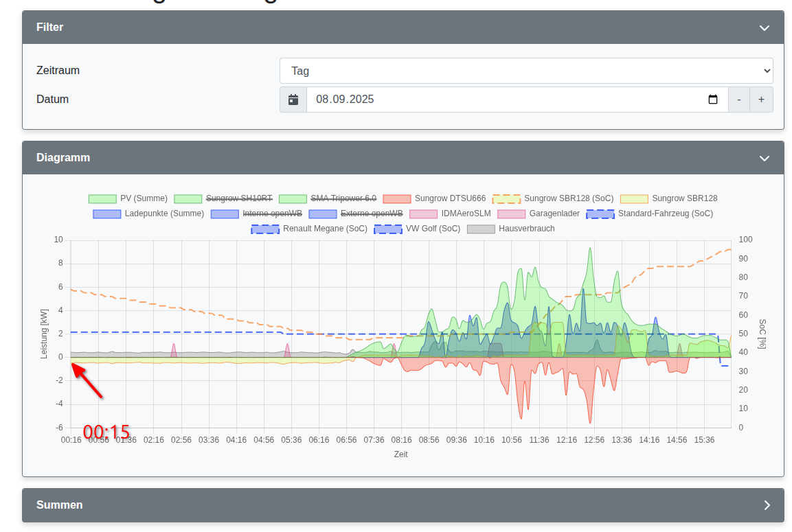Expand the Summen panel chevron
Viewport: 792px width, 532px height.
coord(767,505)
